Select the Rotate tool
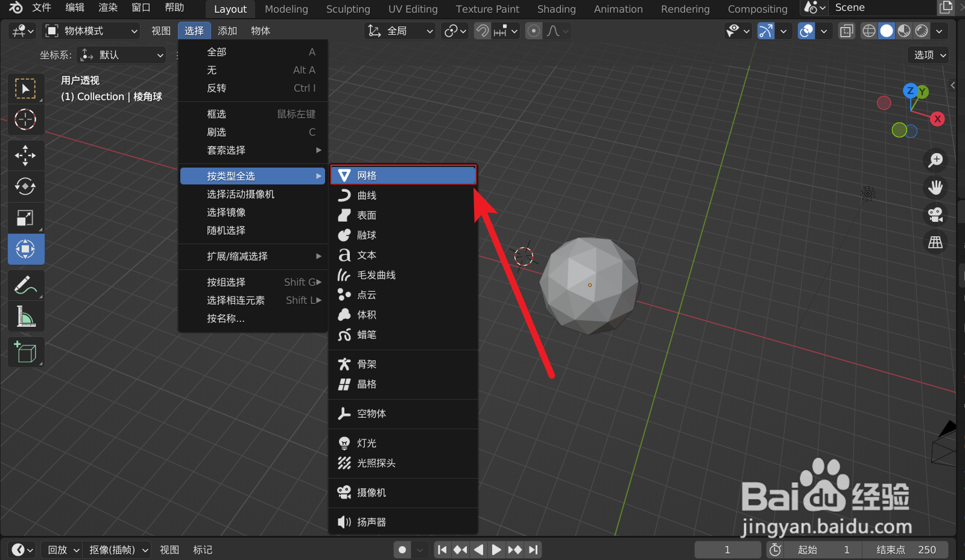This screenshot has width=965, height=560. (25, 186)
